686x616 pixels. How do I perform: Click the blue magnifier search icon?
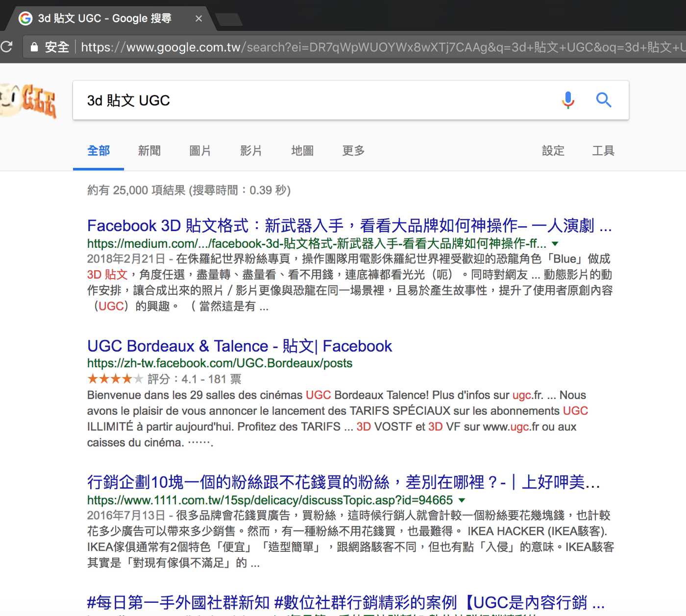coord(604,100)
